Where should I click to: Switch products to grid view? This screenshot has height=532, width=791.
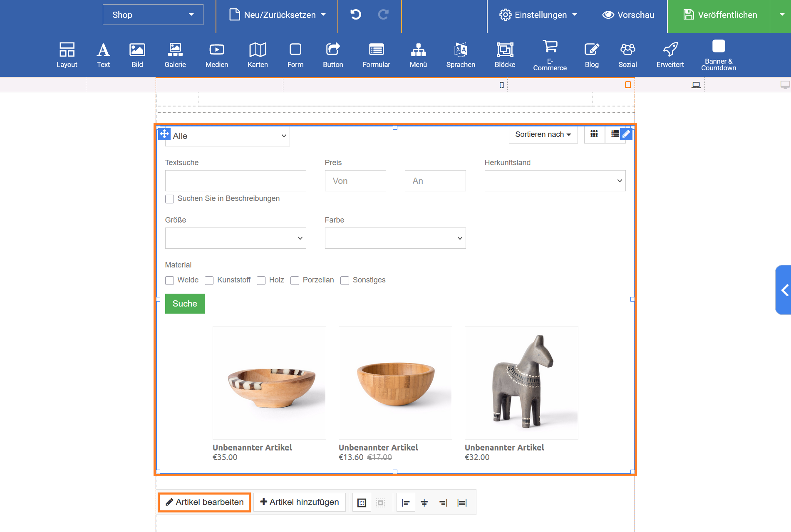[x=594, y=134]
